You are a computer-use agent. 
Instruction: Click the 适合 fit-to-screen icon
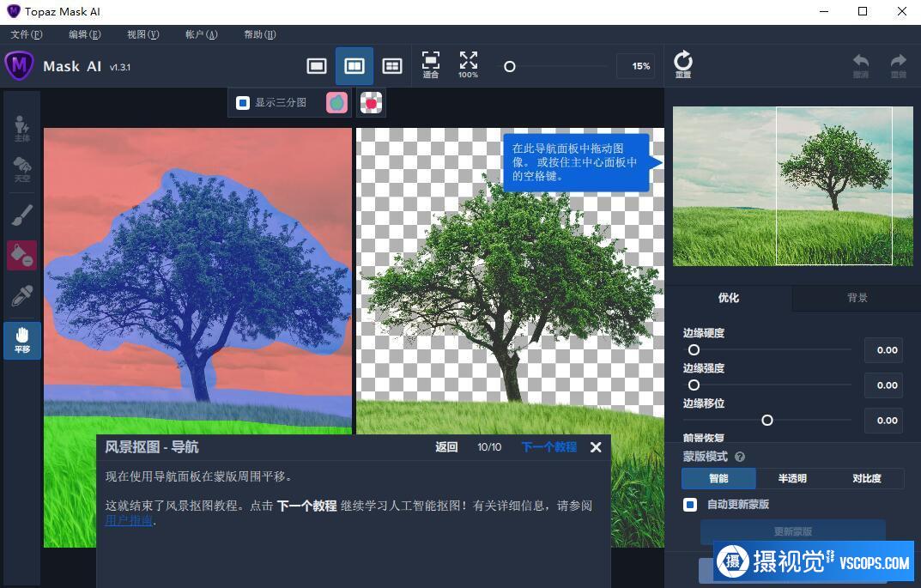point(431,64)
